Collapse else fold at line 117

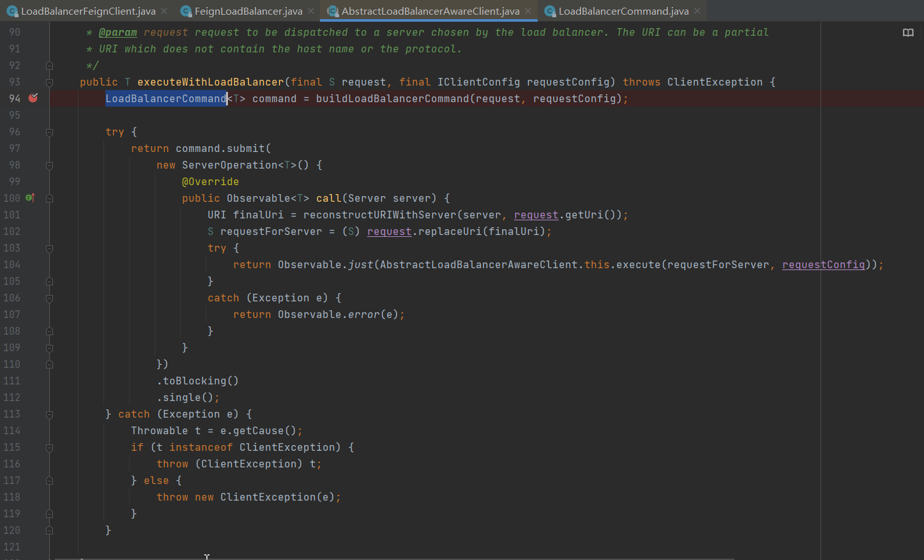49,480
